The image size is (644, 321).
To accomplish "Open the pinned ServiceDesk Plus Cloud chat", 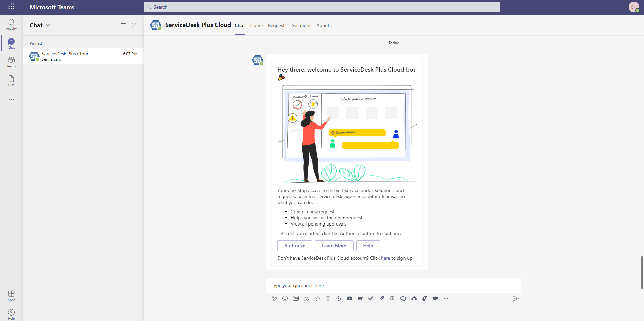I will tap(83, 56).
